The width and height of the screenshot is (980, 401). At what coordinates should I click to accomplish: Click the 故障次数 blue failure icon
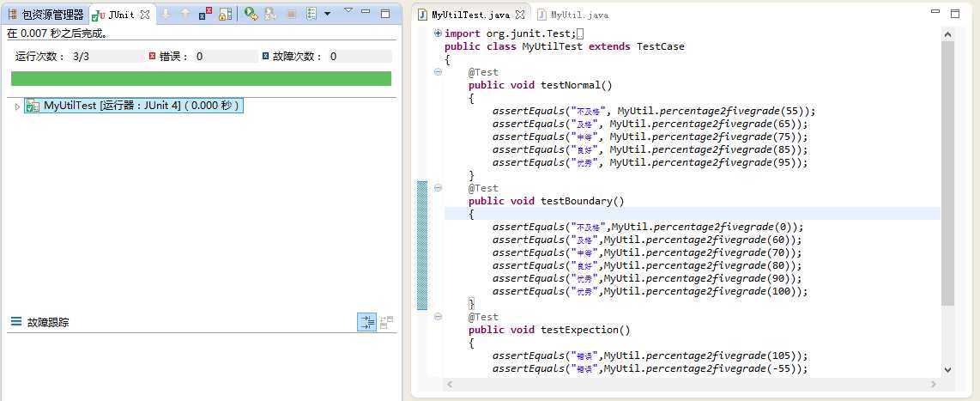pyautogui.click(x=266, y=57)
